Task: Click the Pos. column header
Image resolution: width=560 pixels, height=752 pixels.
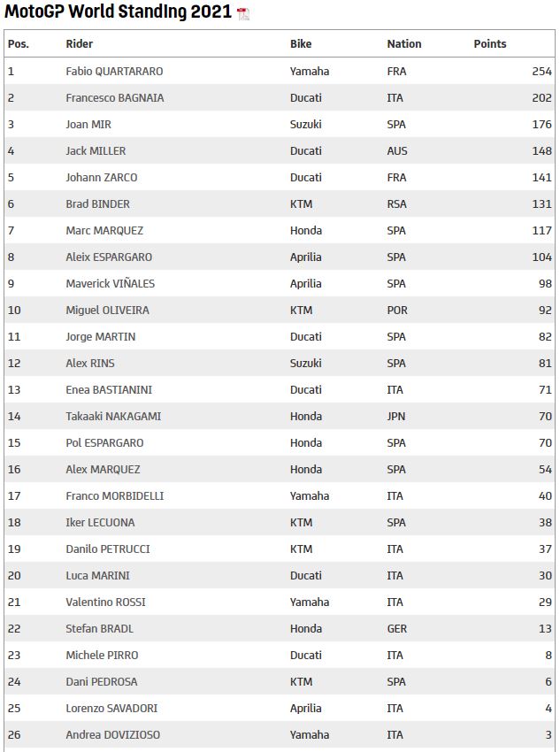Action: point(19,43)
